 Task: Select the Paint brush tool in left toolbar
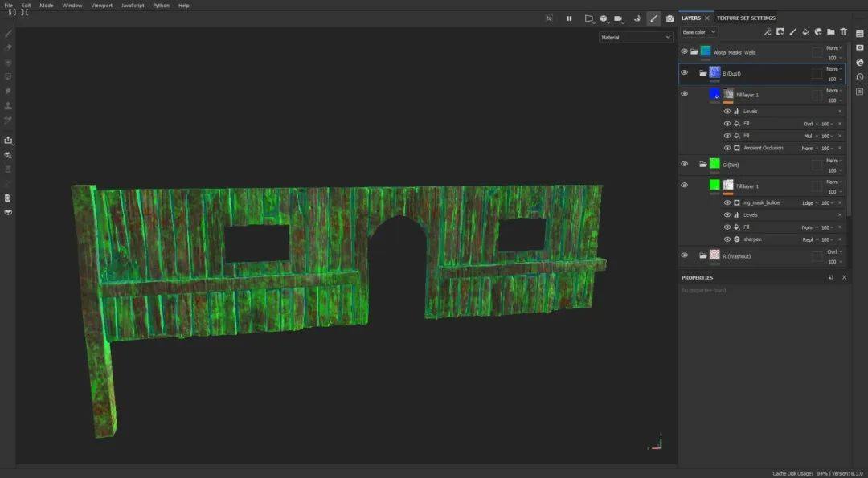[8, 34]
